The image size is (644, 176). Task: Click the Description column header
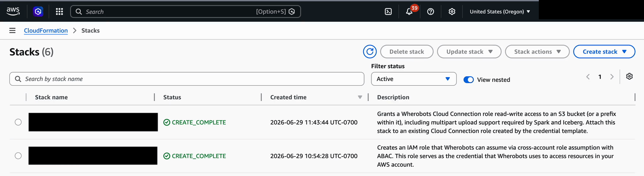393,97
